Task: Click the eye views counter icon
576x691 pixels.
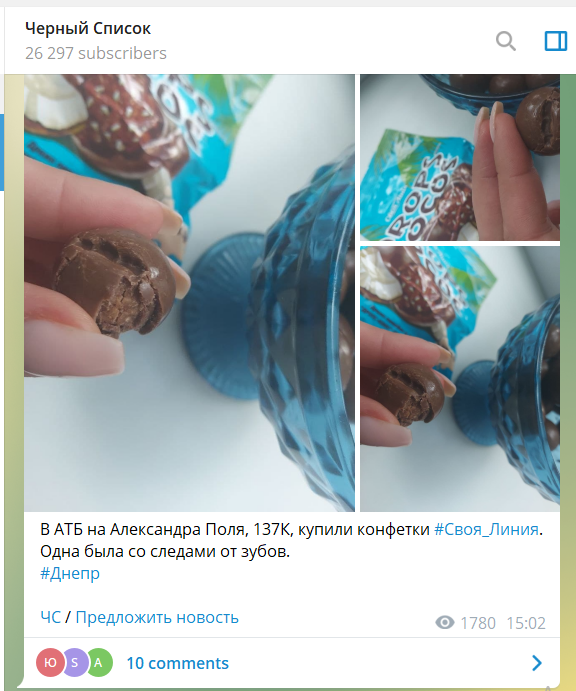Action: click(x=445, y=623)
